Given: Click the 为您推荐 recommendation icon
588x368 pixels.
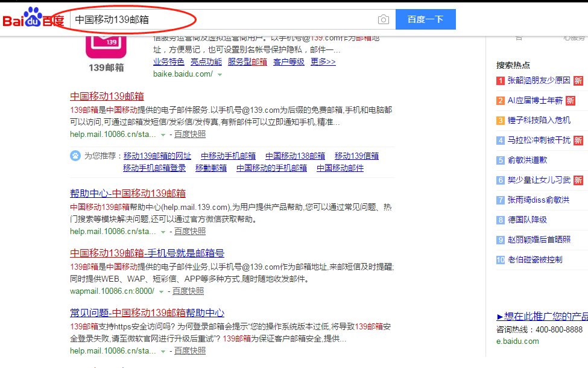Looking at the screenshot, I should tap(74, 156).
